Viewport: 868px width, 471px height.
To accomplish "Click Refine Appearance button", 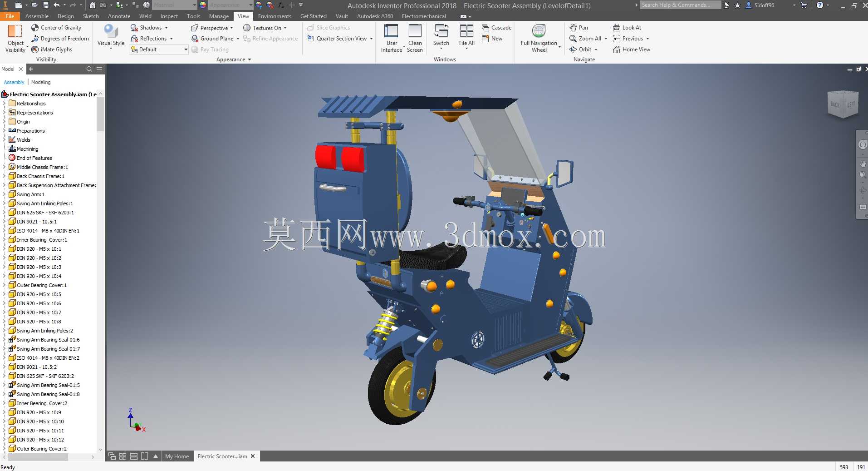I will pyautogui.click(x=270, y=39).
